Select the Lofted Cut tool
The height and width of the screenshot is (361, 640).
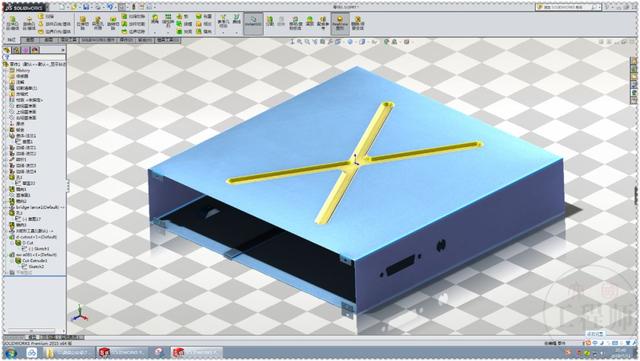[x=133, y=24]
